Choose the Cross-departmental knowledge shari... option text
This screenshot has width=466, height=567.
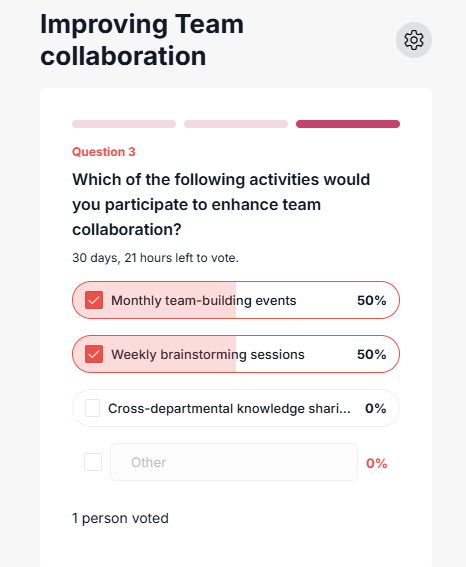229,409
